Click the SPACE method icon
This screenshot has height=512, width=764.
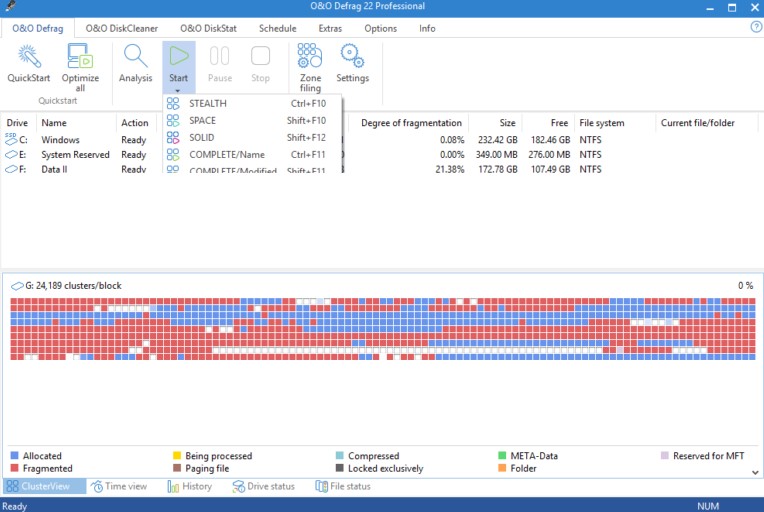click(x=173, y=120)
